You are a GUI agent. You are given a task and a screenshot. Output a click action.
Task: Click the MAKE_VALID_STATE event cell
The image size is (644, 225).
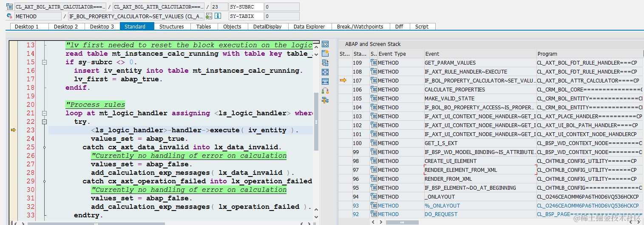tap(480, 98)
